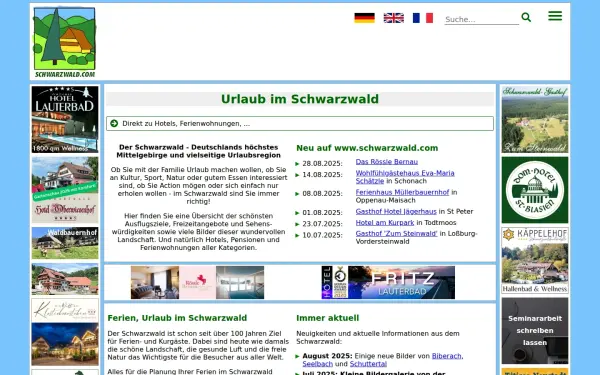600x375 pixels.
Task: Open 'Das Rössle Bernau' link
Action: 386,162
